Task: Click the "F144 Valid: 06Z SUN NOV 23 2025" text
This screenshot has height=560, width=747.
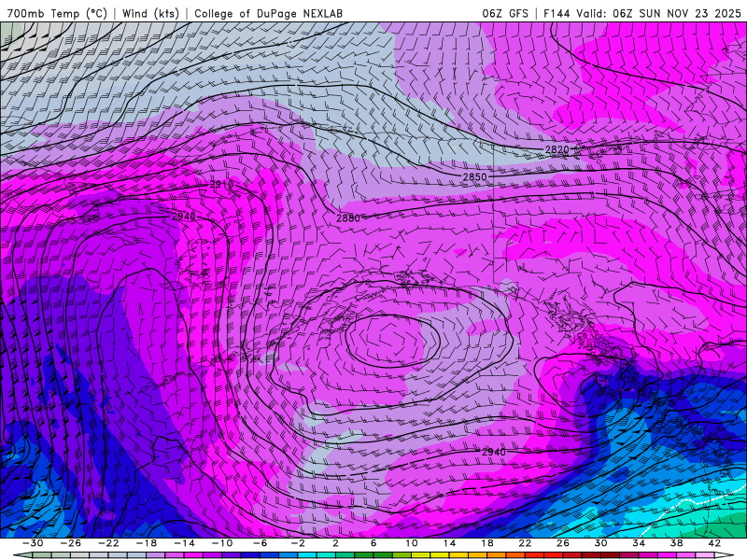Action: [642, 13]
